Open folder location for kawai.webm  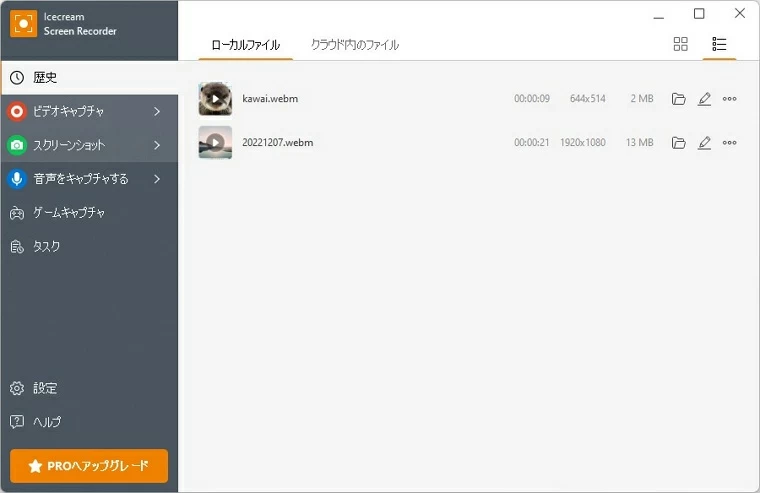678,99
